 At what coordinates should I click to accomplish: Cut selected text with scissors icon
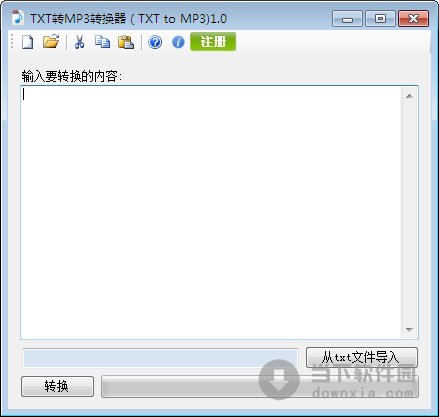(79, 42)
